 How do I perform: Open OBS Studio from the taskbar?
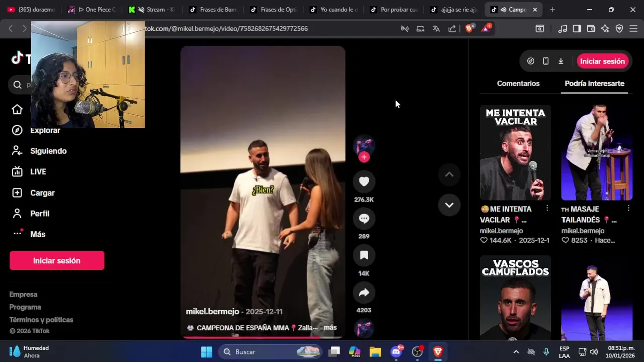pyautogui.click(x=417, y=352)
